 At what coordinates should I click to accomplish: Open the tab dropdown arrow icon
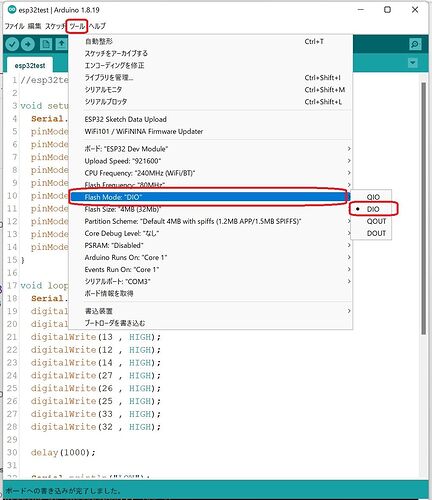(413, 63)
